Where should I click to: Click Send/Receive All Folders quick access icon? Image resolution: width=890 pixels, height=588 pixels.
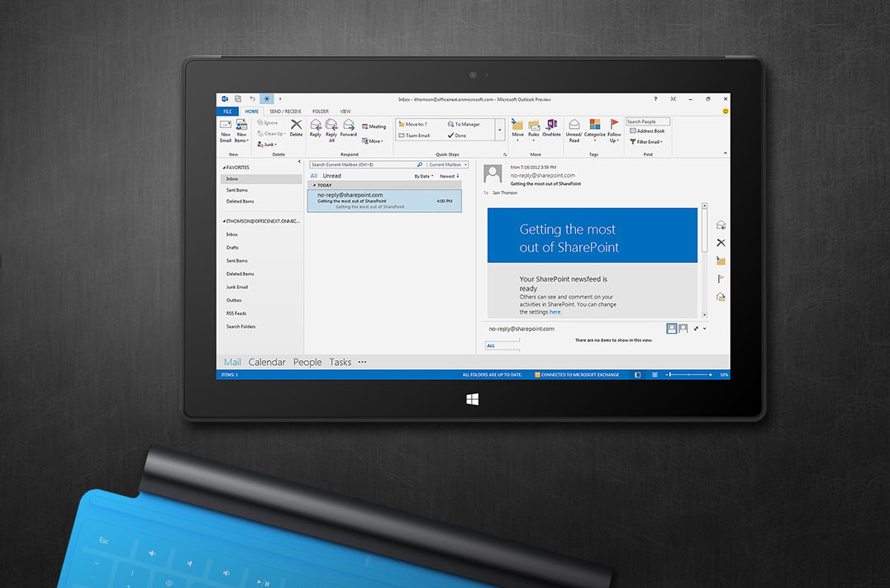point(238,98)
